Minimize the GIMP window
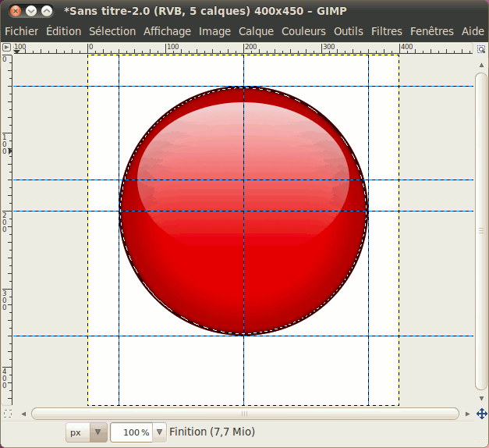 (30, 11)
